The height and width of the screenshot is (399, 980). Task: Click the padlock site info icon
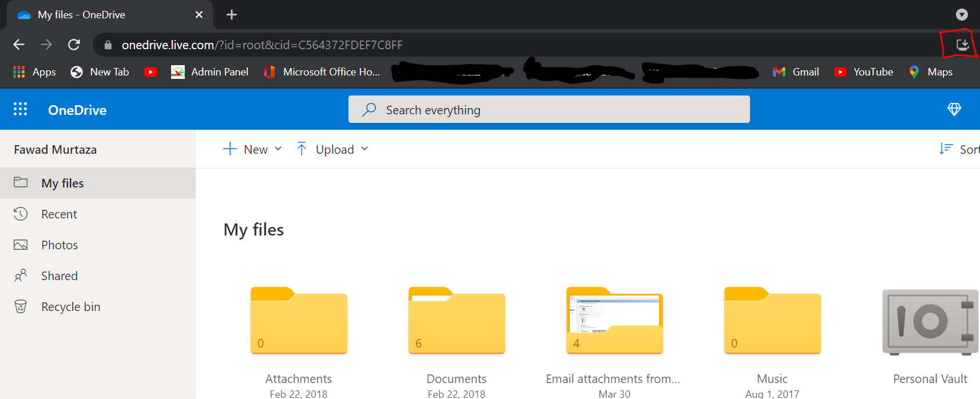[108, 45]
